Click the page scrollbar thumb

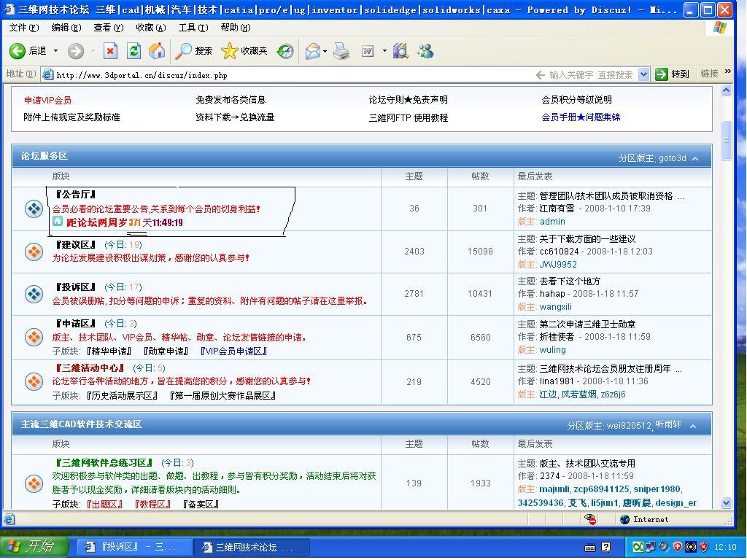click(726, 141)
